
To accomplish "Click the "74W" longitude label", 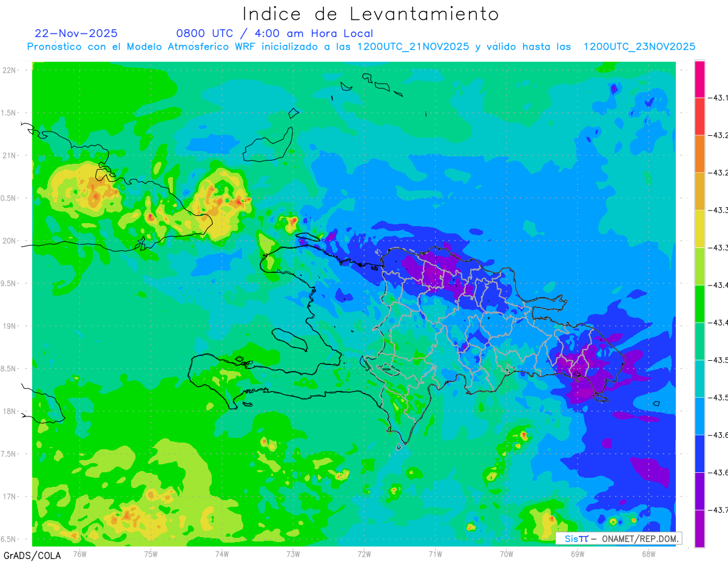I will tap(221, 554).
